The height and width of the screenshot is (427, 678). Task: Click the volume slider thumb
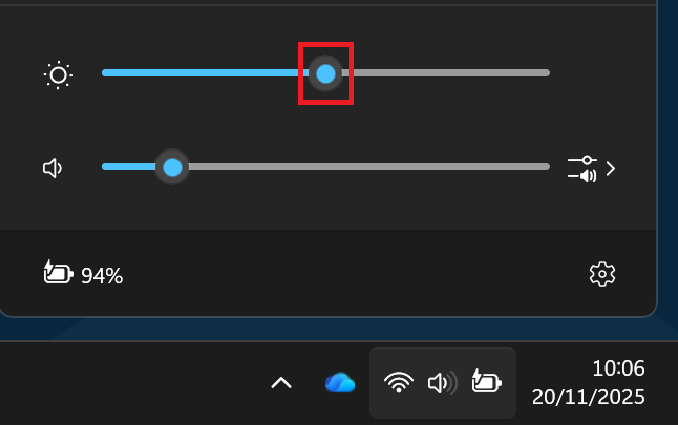(x=173, y=167)
